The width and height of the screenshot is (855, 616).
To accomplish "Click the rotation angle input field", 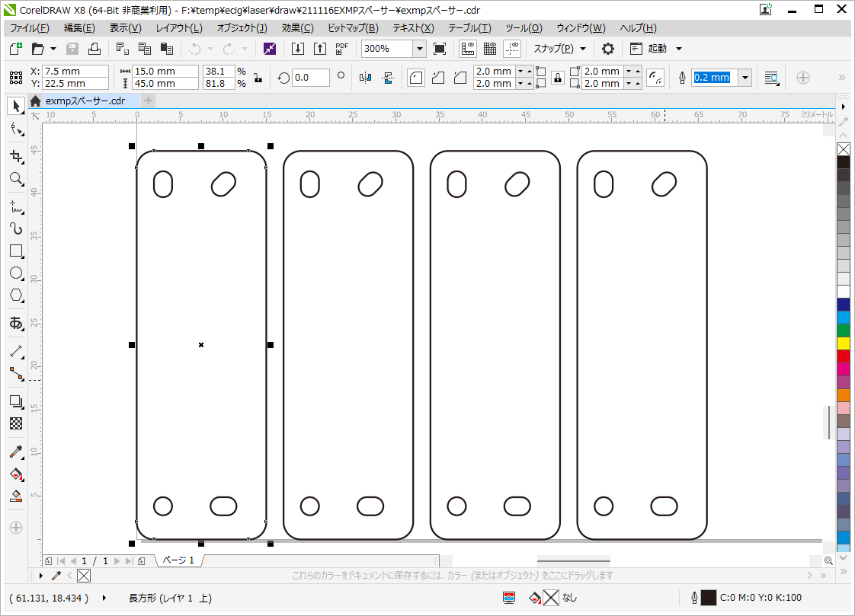I will (x=311, y=78).
